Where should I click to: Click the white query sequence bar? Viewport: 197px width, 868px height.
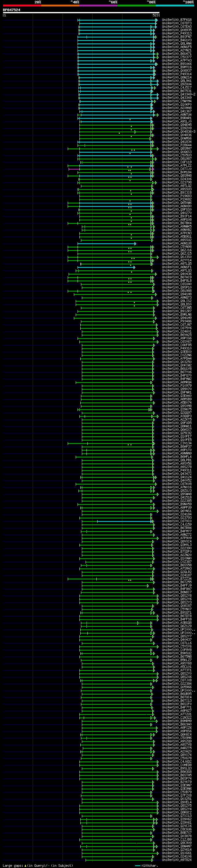click(x=81, y=13)
